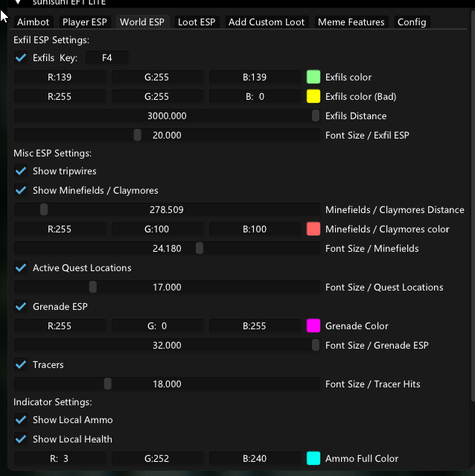Uncheck Show tripwires
This screenshot has height=476, width=475.
coord(21,171)
